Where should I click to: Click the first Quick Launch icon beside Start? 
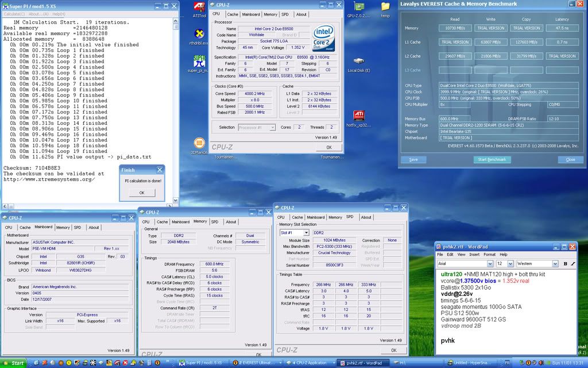click(x=36, y=363)
